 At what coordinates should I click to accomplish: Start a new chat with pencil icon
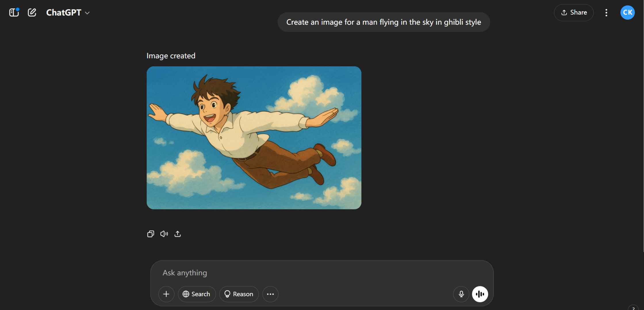point(32,13)
